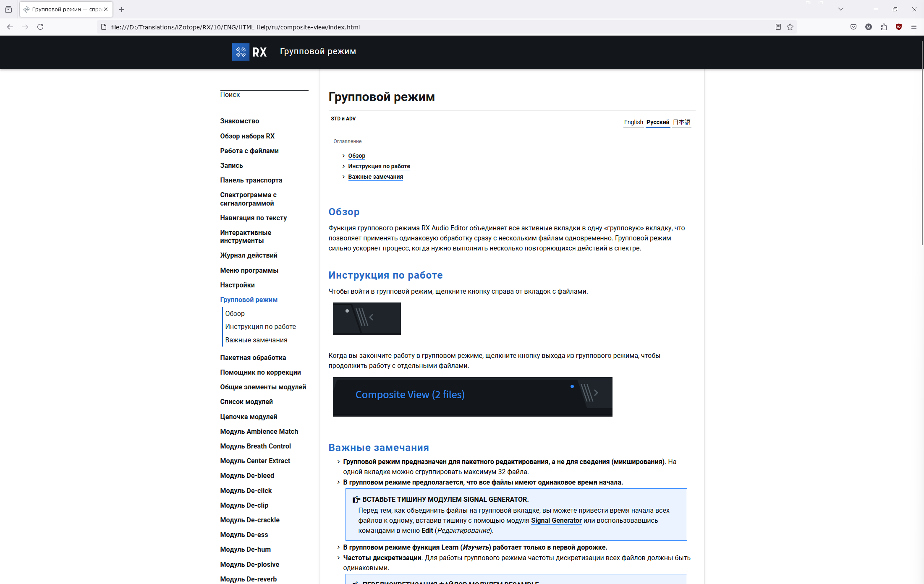Open new tab with plus button
Image resolution: width=924 pixels, height=584 pixels.
[122, 9]
